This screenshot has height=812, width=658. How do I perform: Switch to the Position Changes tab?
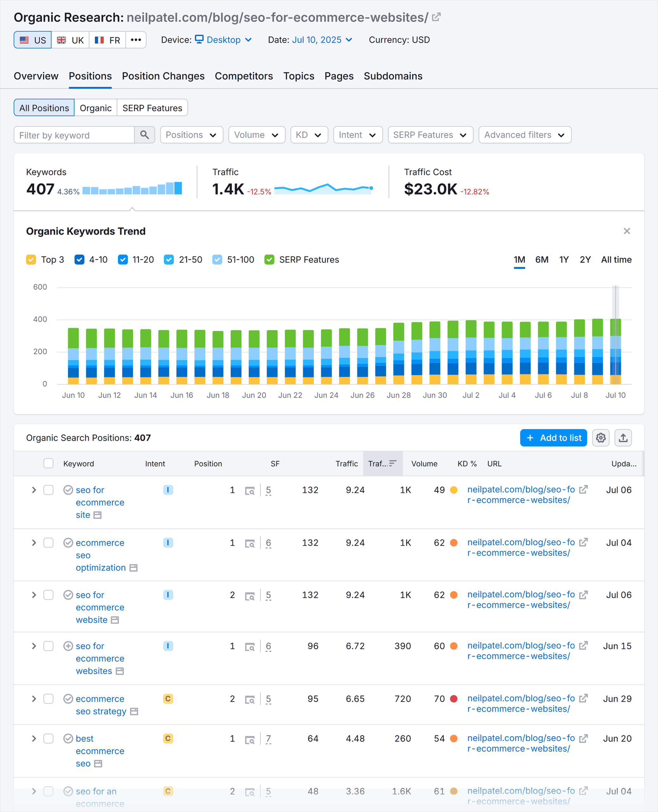coord(163,76)
